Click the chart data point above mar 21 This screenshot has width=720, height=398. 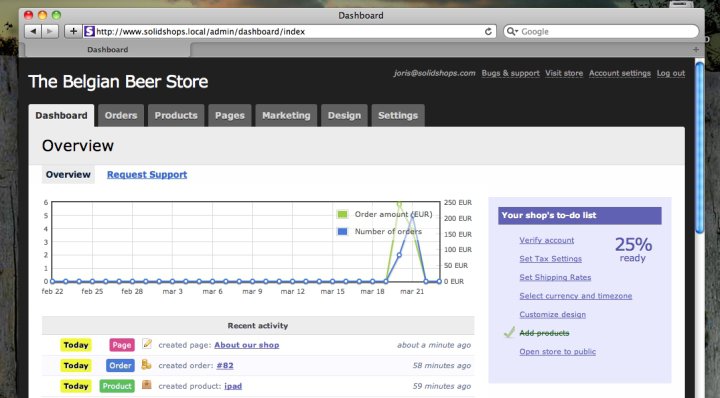click(x=412, y=215)
